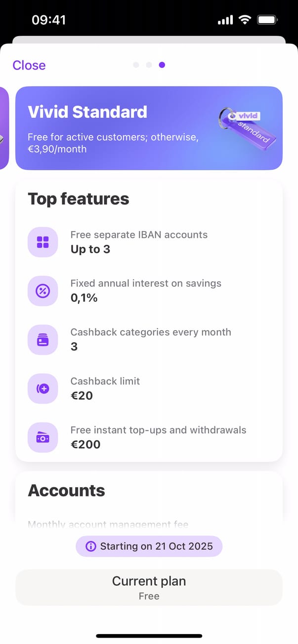298x644 pixels.
Task: Tap the previous plan card peeking left
Action: point(4,128)
